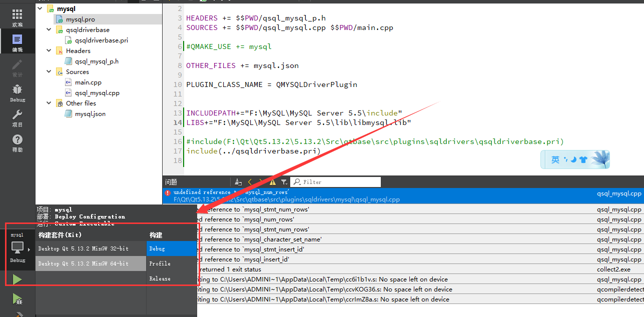This screenshot has height=317, width=644.
Task: Collapse the Headers folder
Action: pyautogui.click(x=49, y=50)
